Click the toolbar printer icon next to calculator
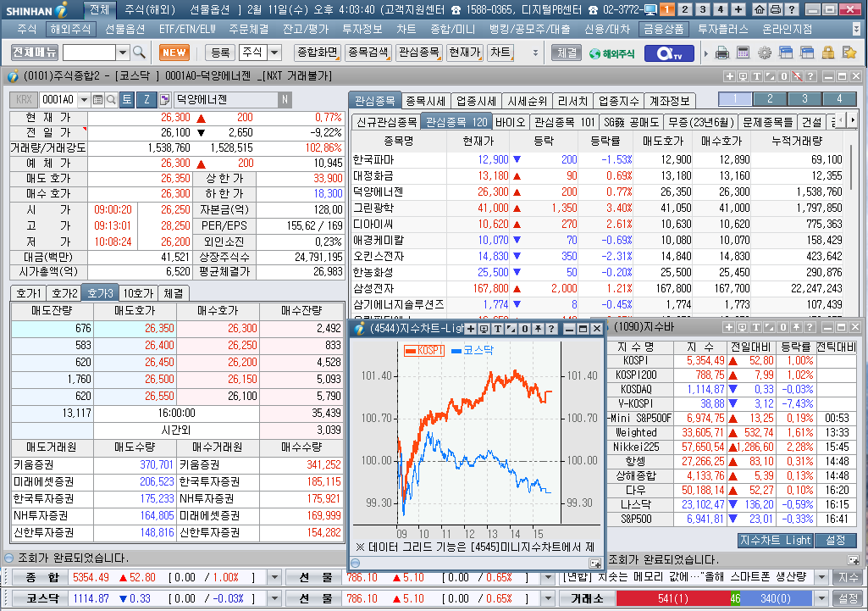 tap(721, 53)
